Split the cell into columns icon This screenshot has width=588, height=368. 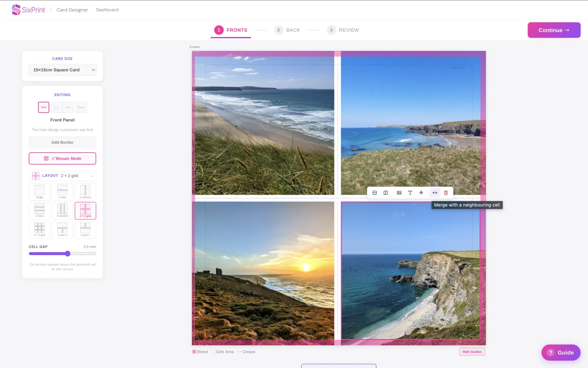tap(386, 192)
